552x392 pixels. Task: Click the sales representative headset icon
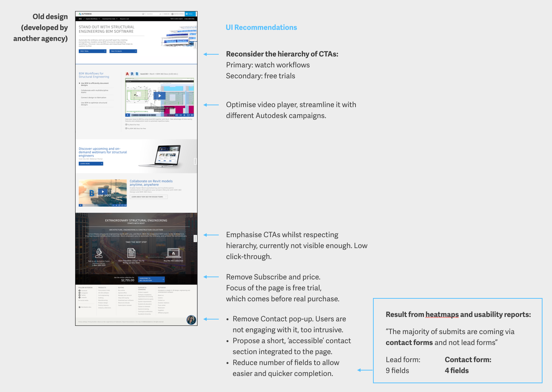99,253
